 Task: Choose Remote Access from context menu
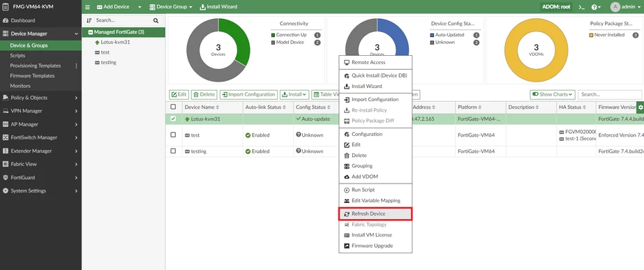tap(375, 63)
